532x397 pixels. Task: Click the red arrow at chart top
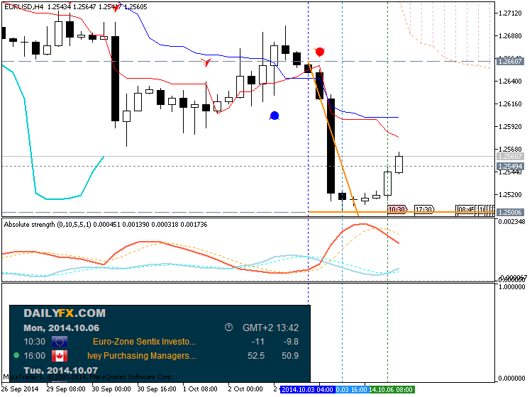pyautogui.click(x=116, y=11)
